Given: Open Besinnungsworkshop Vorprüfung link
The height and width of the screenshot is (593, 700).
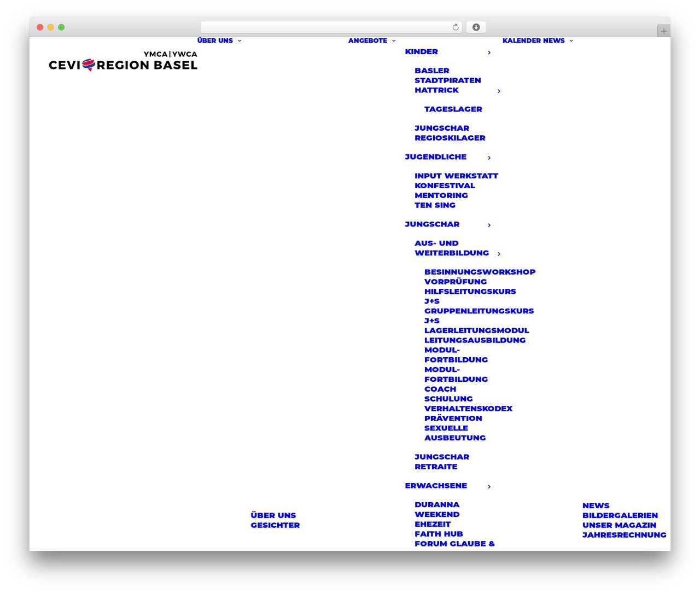Looking at the screenshot, I should point(480,277).
